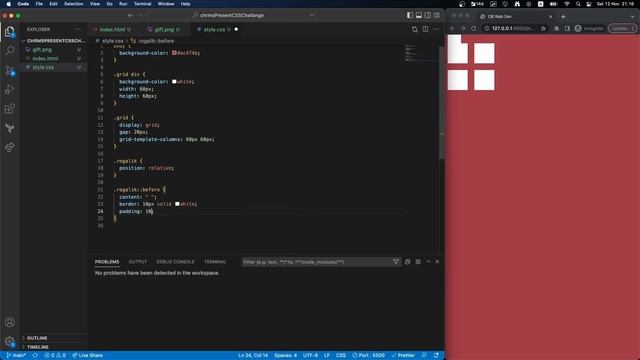Toggle the primary side bar layout
Image resolution: width=640 pixels, height=360 pixels.
410,16
